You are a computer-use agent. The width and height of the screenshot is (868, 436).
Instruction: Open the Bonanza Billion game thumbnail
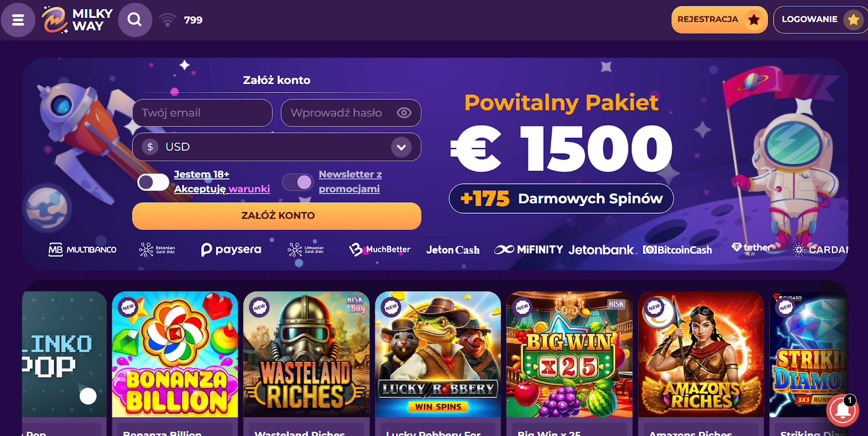[175, 355]
